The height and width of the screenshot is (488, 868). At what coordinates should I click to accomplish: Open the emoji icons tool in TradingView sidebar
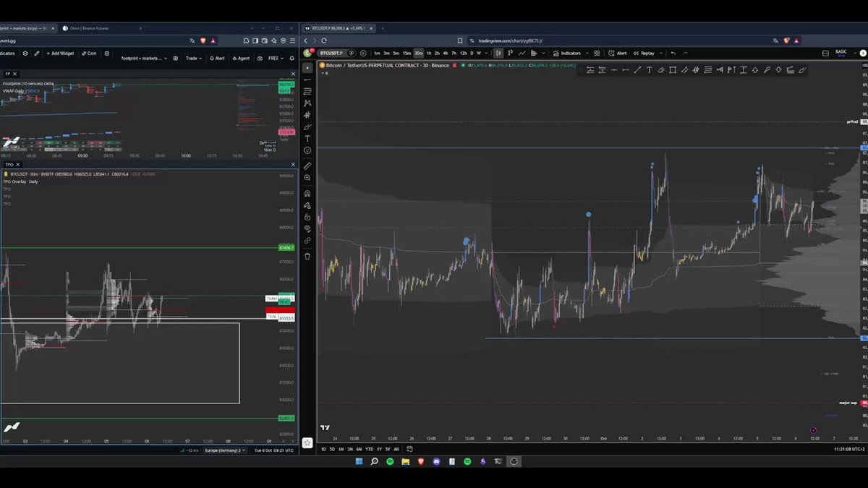[x=307, y=150]
